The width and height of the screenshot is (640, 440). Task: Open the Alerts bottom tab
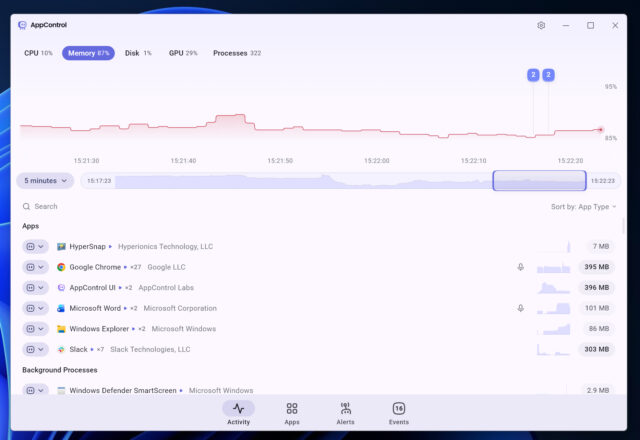(x=345, y=413)
